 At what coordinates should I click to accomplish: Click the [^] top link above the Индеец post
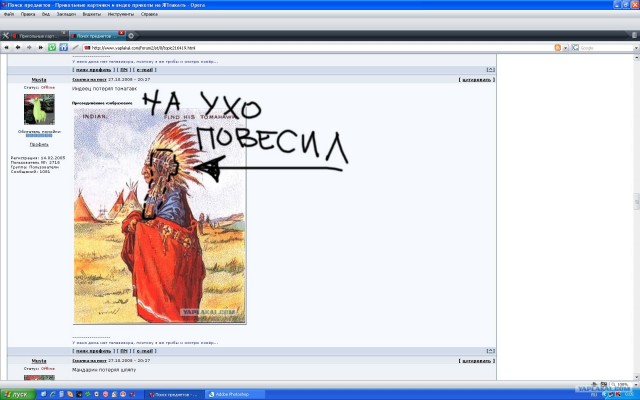click(x=491, y=70)
